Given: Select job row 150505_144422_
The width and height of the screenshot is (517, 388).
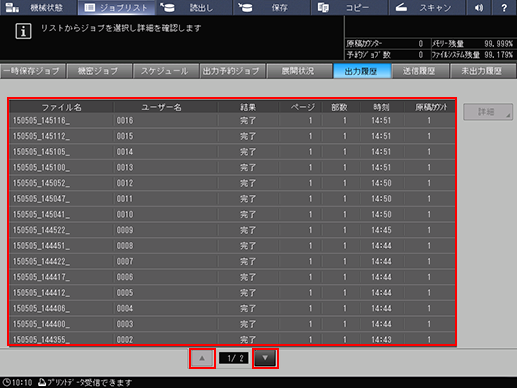Looking at the screenshot, I should point(232,261).
